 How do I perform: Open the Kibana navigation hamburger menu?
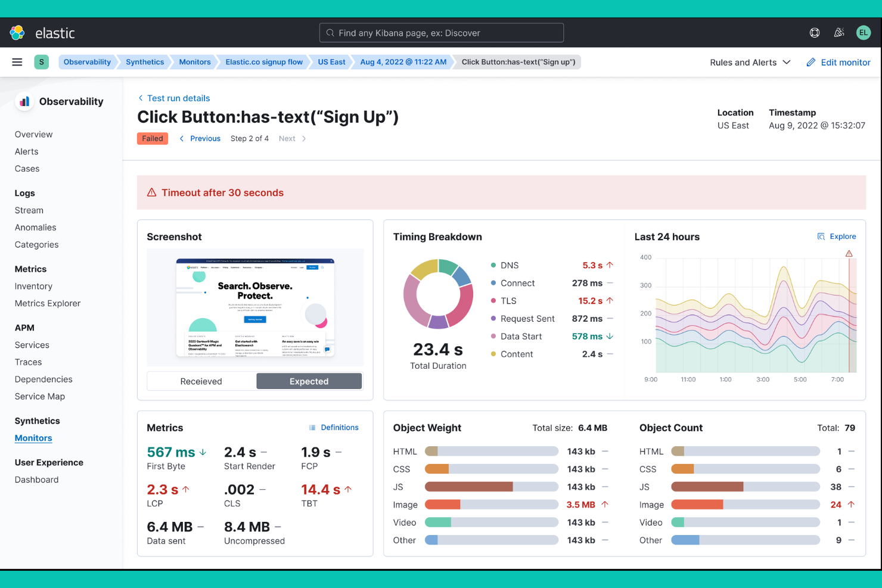tap(17, 61)
